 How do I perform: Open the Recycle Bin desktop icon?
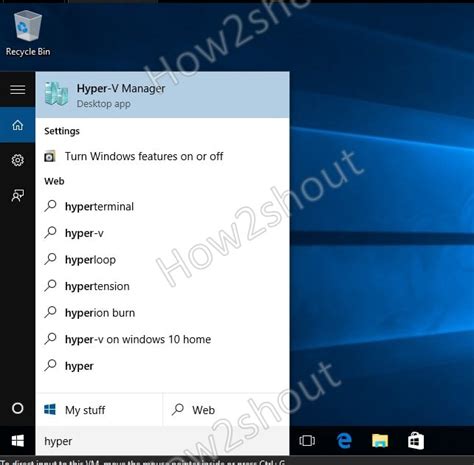coord(28,33)
